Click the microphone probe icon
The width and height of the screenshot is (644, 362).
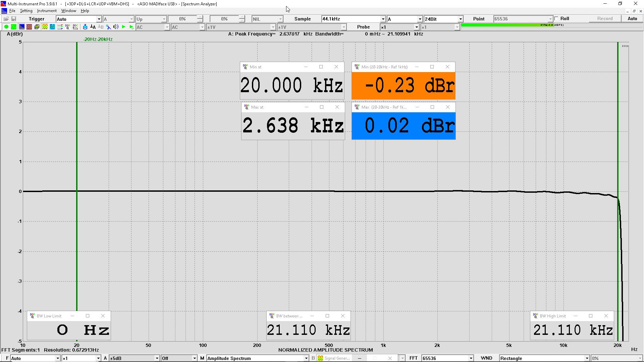pyautogui.click(x=108, y=27)
